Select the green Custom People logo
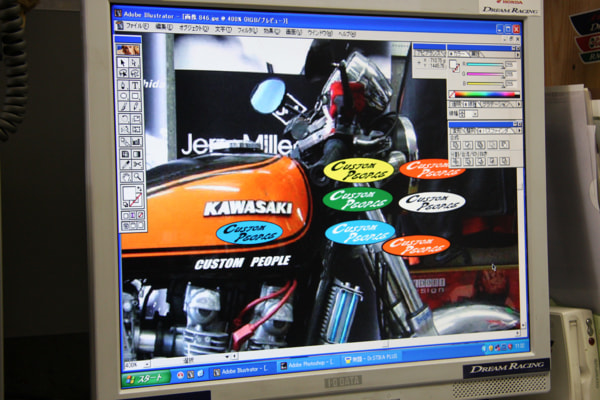This screenshot has width=600, height=400. coord(357,199)
